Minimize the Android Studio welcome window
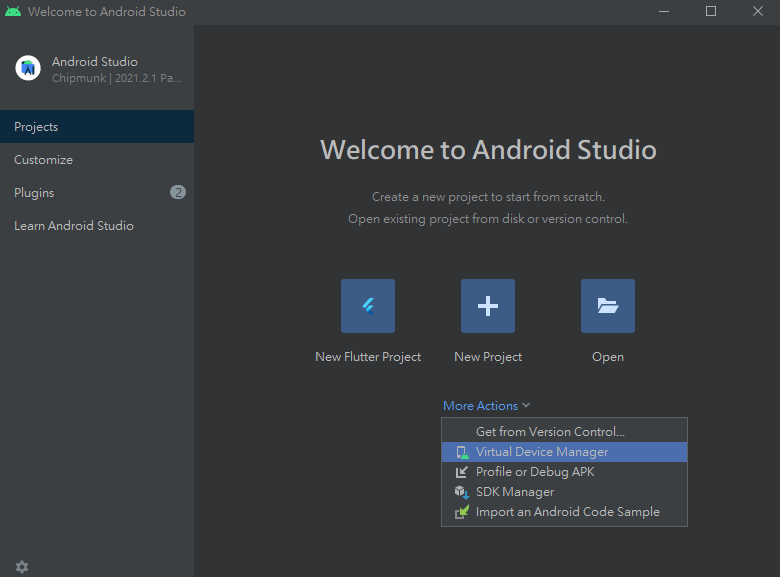The image size is (780, 577). click(x=664, y=11)
